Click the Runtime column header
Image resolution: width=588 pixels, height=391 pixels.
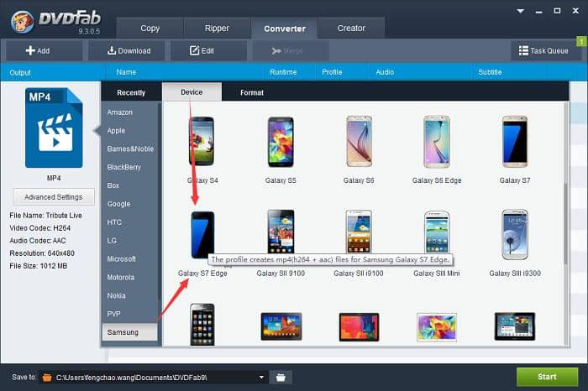pyautogui.click(x=283, y=72)
